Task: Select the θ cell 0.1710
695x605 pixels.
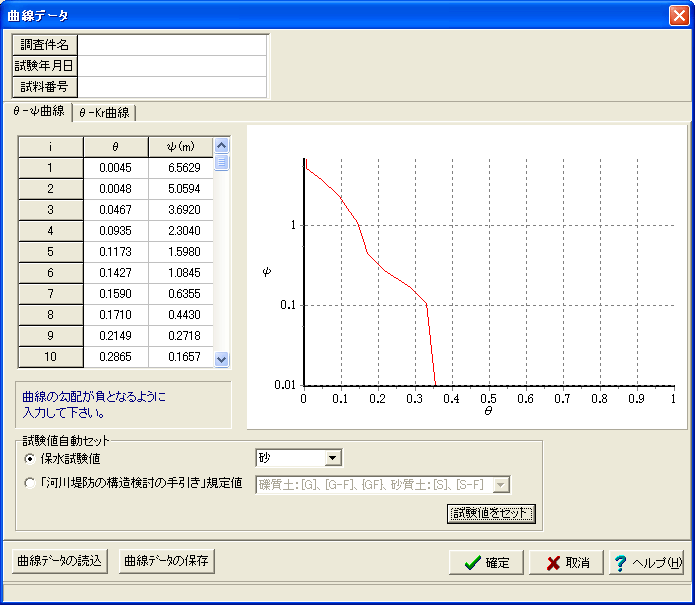Action: (x=116, y=315)
